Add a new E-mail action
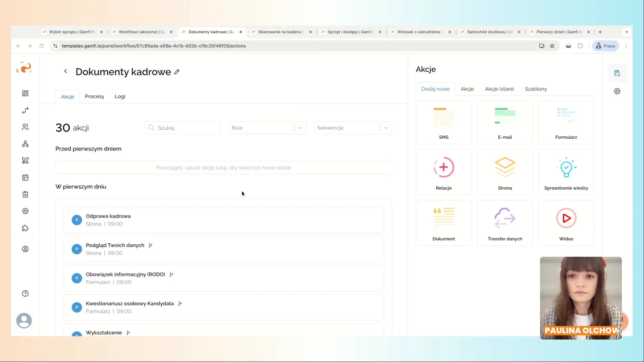This screenshot has height=362, width=644. click(505, 122)
